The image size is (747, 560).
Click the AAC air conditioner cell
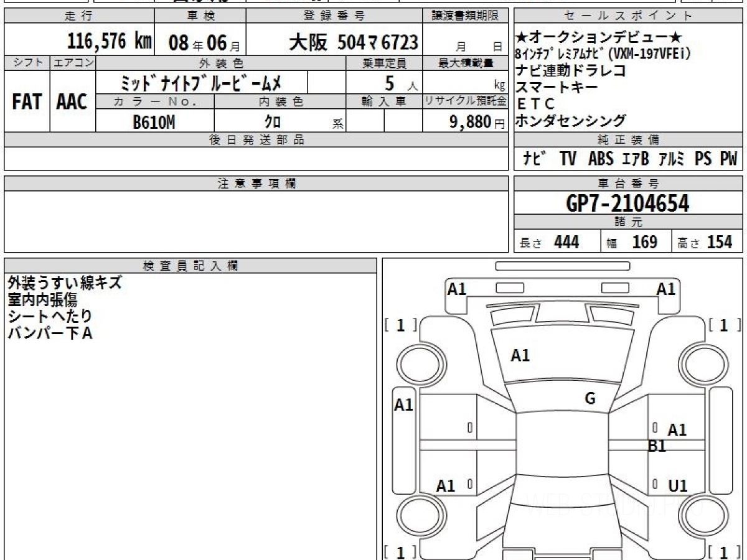[72, 101]
